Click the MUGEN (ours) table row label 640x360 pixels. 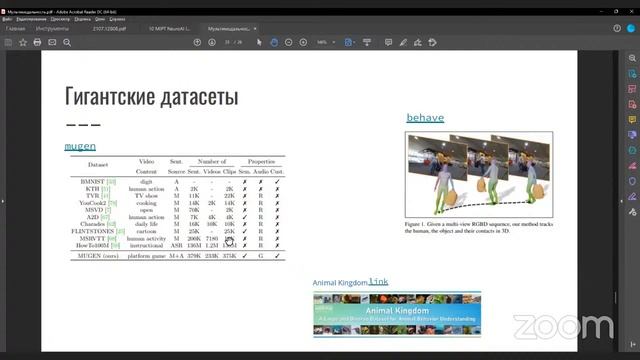tap(98, 256)
